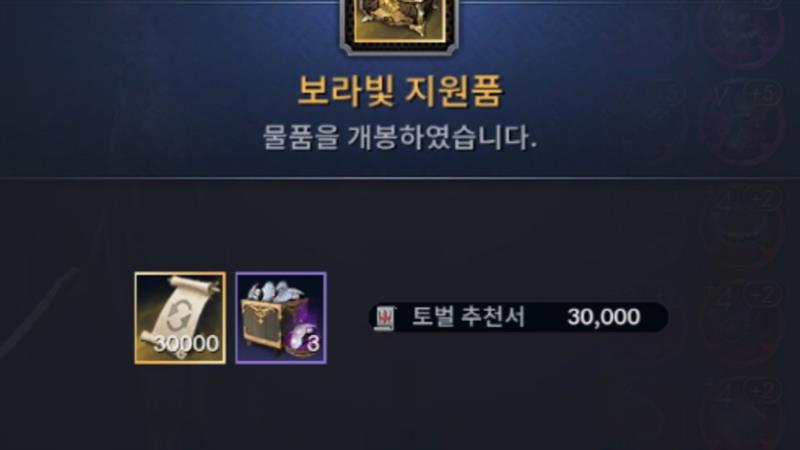Click the quantity 3 on the chest item
Image resolution: width=800 pixels, height=450 pixels.
313,343
